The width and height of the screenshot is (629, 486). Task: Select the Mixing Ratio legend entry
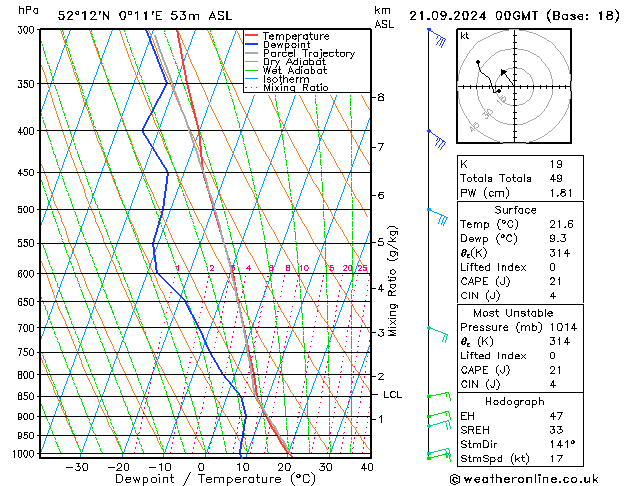click(x=287, y=87)
